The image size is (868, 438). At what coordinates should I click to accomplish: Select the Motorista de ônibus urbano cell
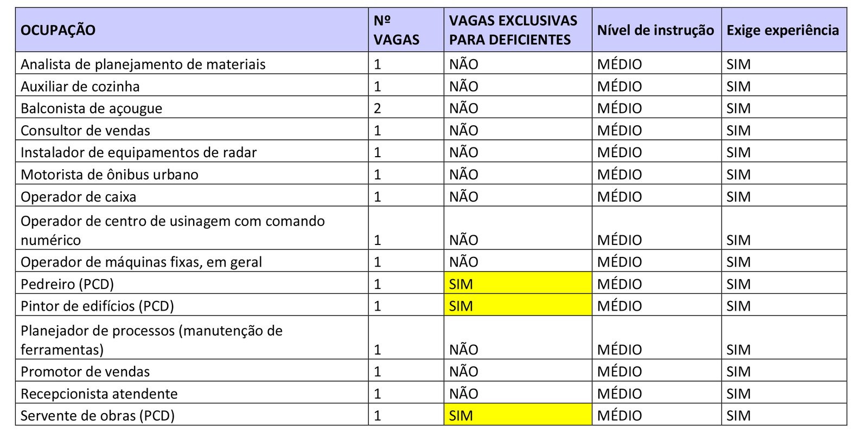tap(110, 175)
